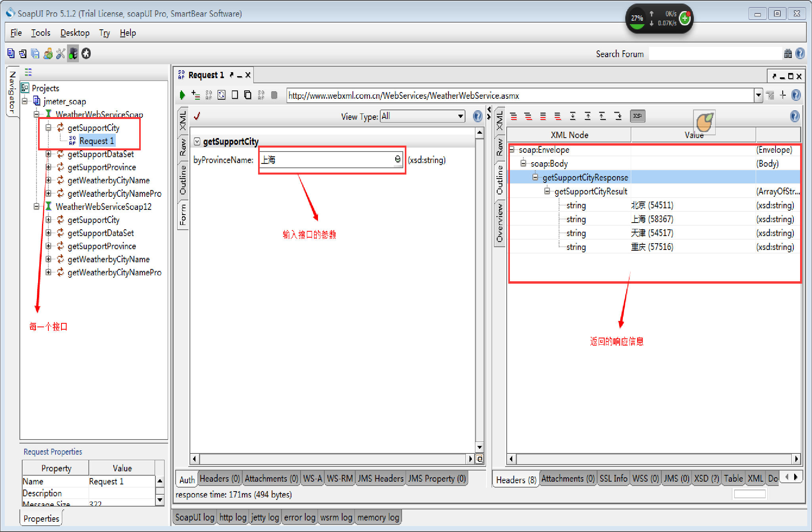Image resolution: width=812 pixels, height=532 pixels.
Task: Toggle the getSupportCity form section checkbox
Action: coord(197,142)
